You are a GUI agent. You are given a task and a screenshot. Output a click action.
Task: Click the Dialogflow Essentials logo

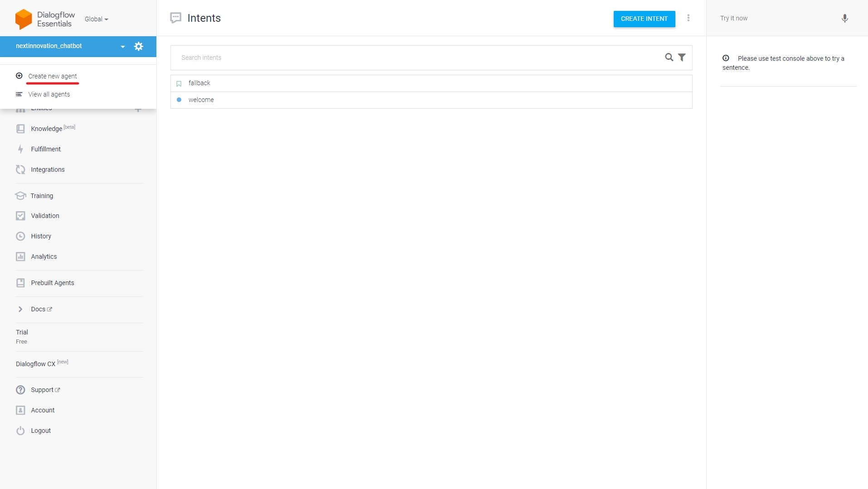coord(45,19)
